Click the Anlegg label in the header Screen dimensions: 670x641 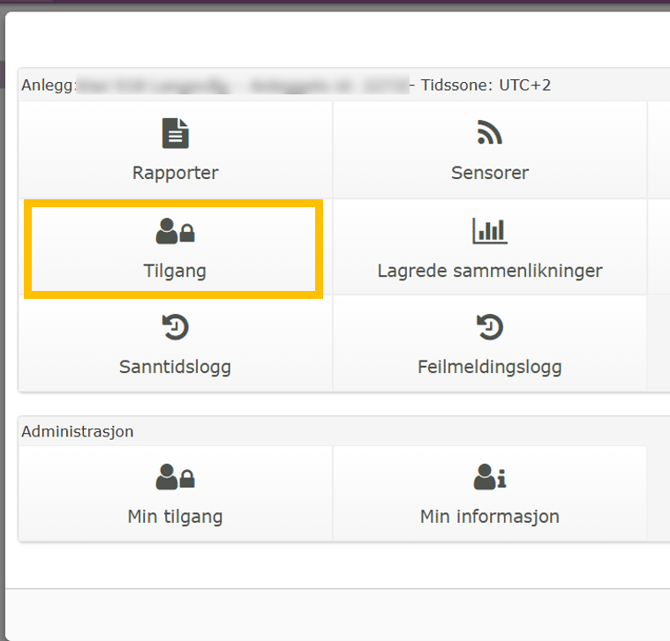(47, 85)
